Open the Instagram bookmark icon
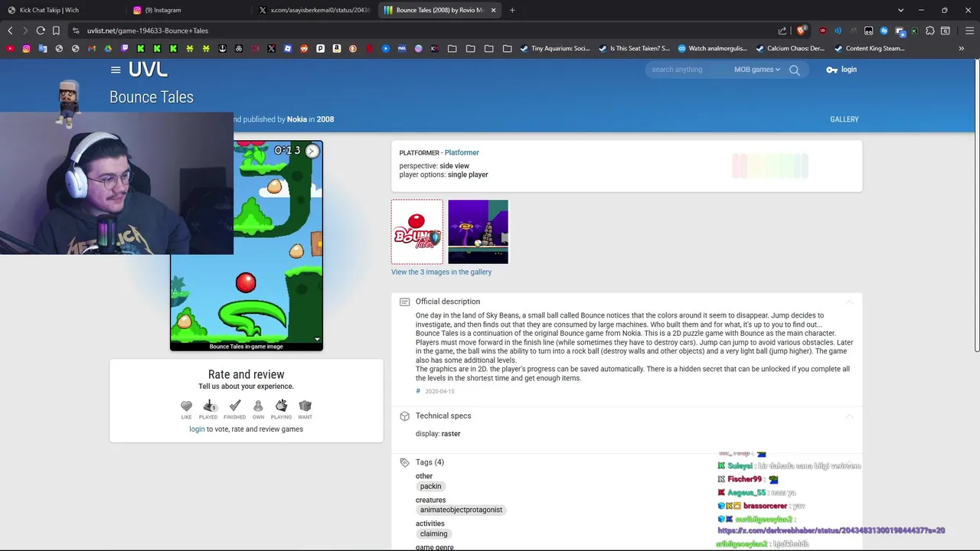Screen dimensions: 980x551 (x=26, y=48)
